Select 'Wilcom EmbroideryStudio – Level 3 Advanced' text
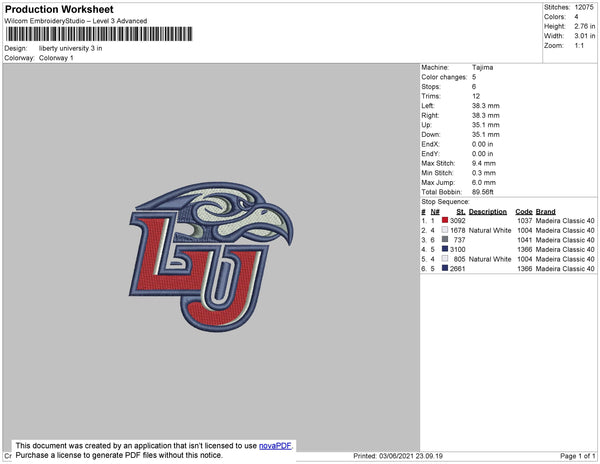Image resolution: width=600 pixels, height=464 pixels. tap(76, 21)
